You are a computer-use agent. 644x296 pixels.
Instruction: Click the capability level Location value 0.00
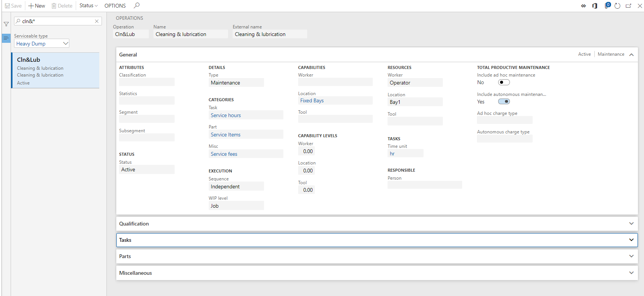coord(306,171)
